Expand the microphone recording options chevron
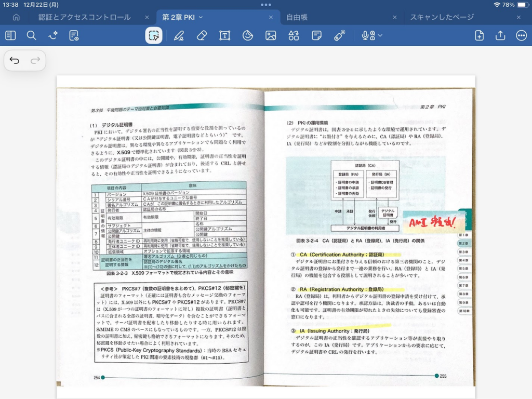 [380, 35]
